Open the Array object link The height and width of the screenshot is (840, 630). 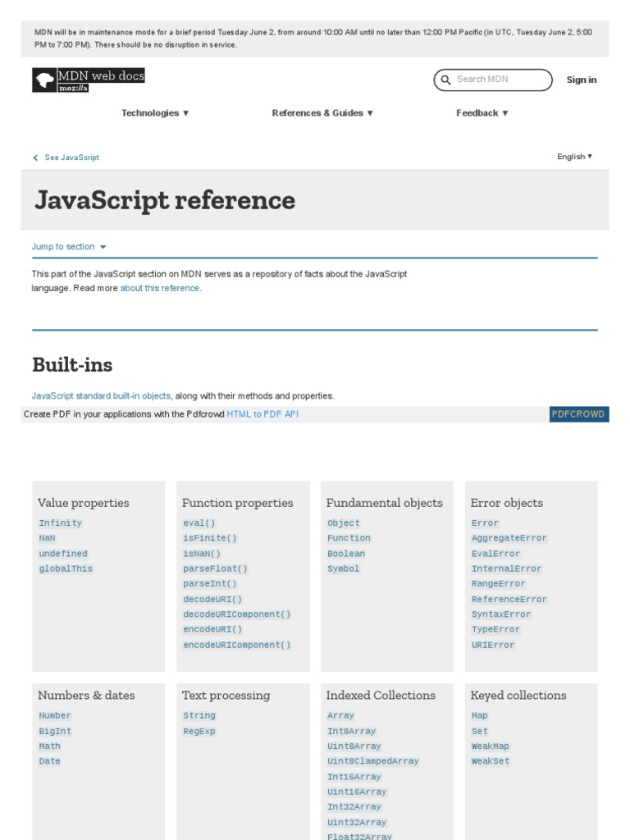tap(340, 715)
